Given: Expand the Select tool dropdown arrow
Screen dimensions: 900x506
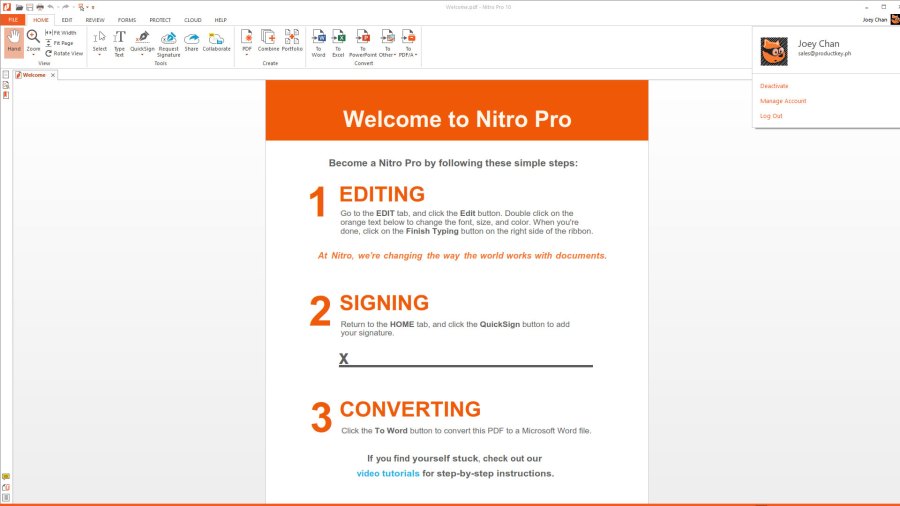Looking at the screenshot, I should click(100, 55).
